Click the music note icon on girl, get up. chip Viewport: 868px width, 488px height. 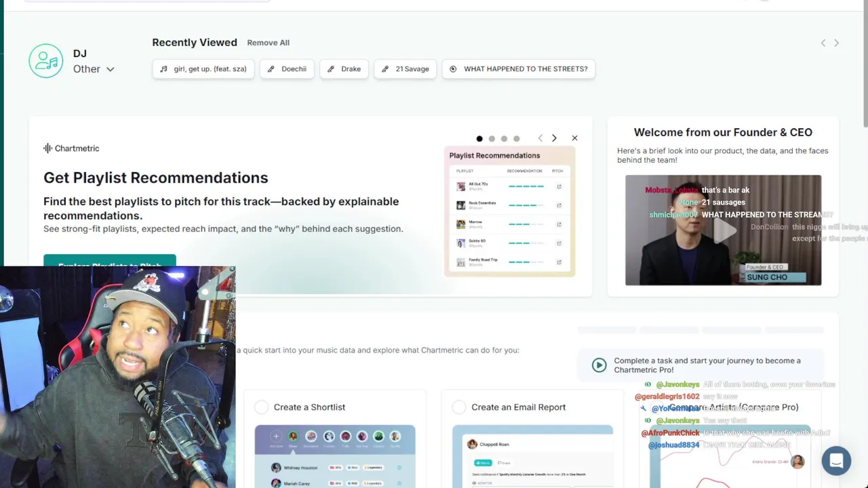click(x=163, y=69)
